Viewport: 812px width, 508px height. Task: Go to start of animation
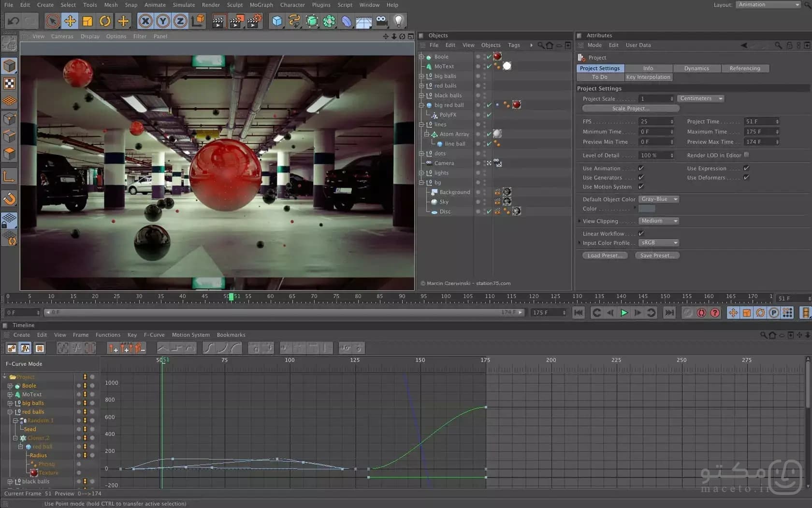pos(579,313)
